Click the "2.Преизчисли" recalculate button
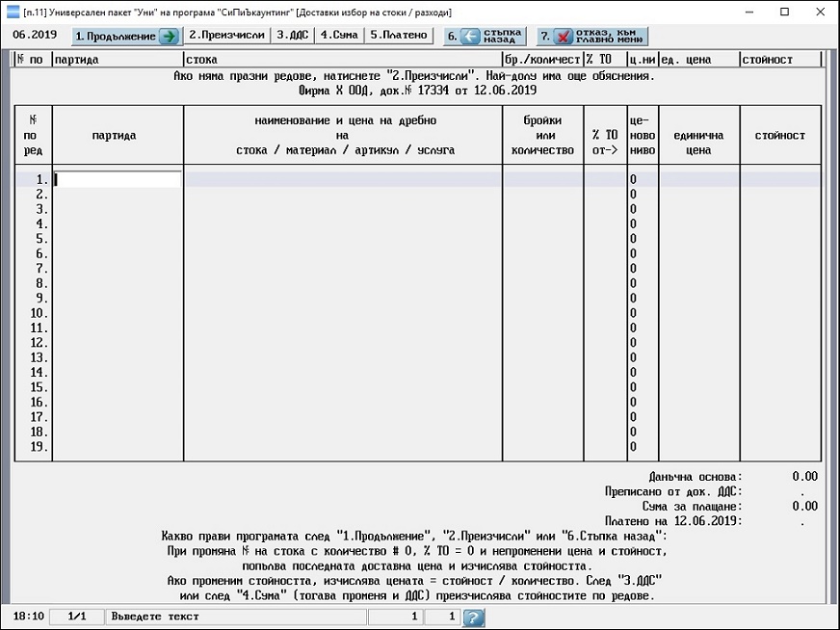Viewport: 840px width, 630px height. tap(227, 36)
